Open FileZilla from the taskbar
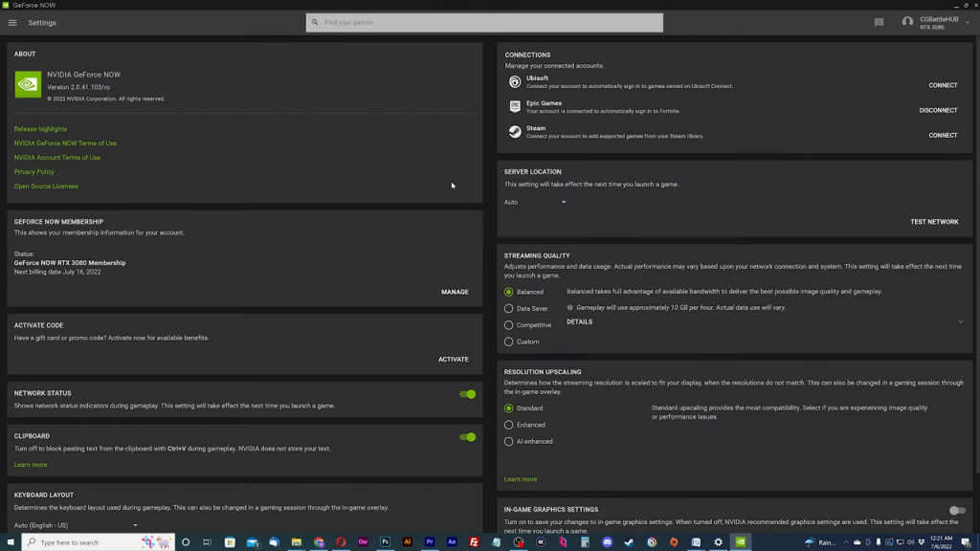 tap(474, 542)
